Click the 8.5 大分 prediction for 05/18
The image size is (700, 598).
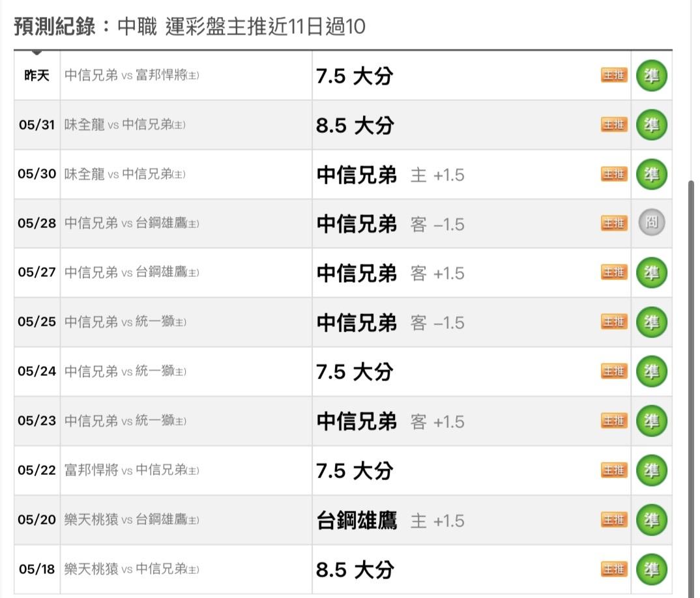coord(355,571)
